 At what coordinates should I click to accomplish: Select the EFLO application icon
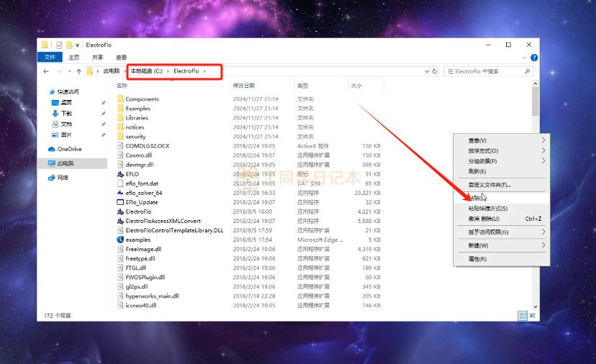pos(120,174)
